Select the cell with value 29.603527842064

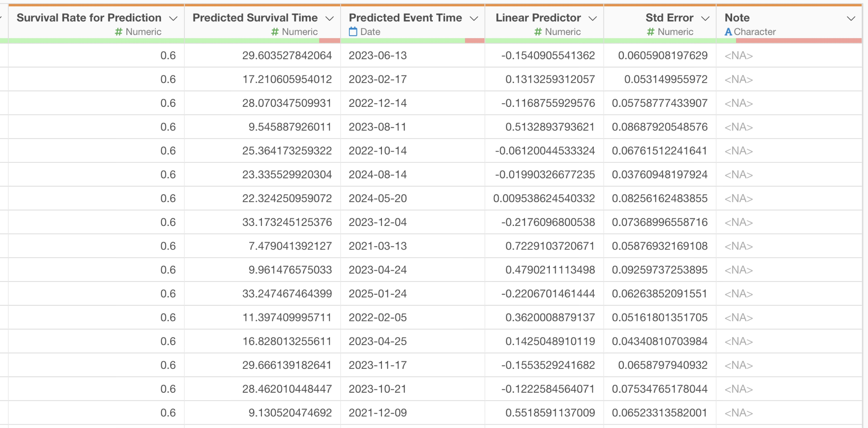[x=287, y=55]
